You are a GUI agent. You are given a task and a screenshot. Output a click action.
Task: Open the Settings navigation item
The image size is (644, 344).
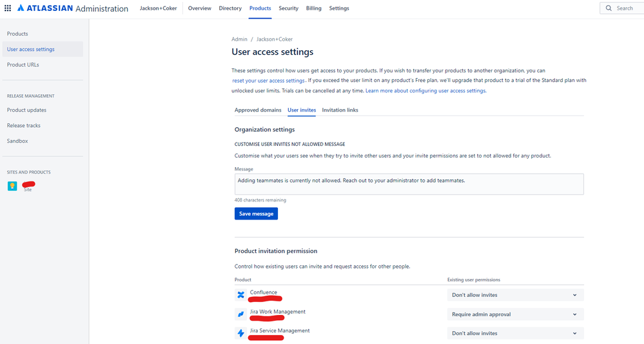coord(339,8)
